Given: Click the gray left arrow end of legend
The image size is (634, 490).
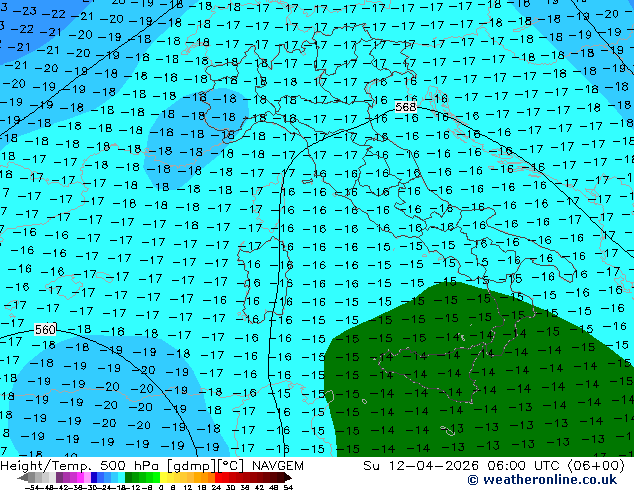Looking at the screenshot, I should click(x=23, y=477).
